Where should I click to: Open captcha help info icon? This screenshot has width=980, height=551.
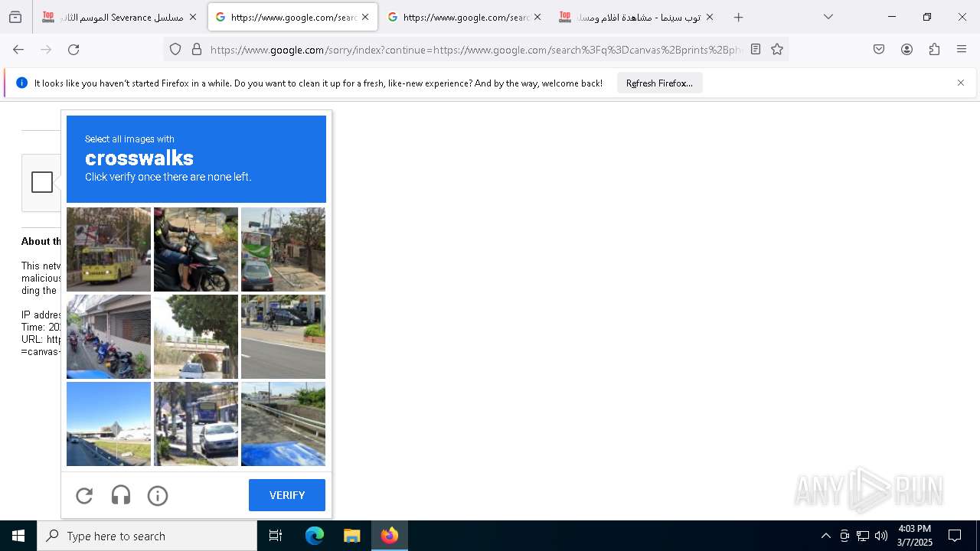(158, 496)
